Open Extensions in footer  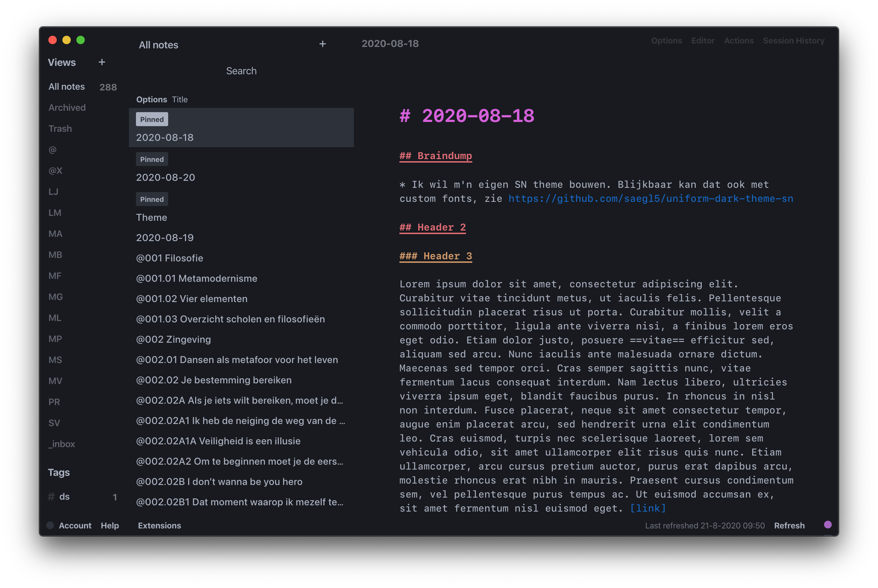tap(159, 525)
